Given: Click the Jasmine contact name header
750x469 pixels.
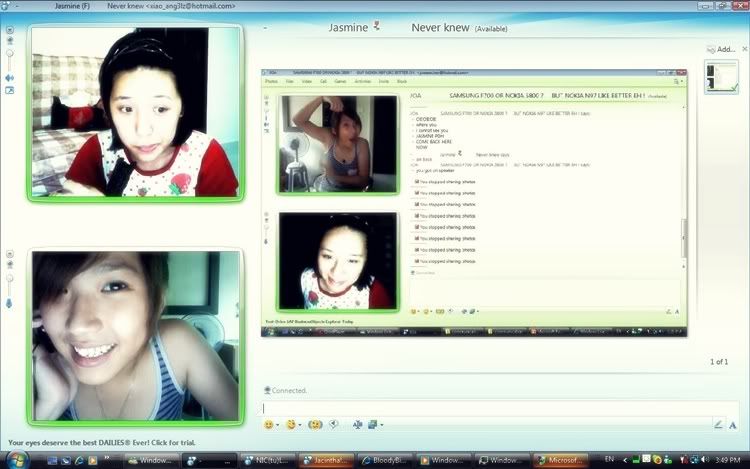Looking at the screenshot, I should pyautogui.click(x=348, y=28).
